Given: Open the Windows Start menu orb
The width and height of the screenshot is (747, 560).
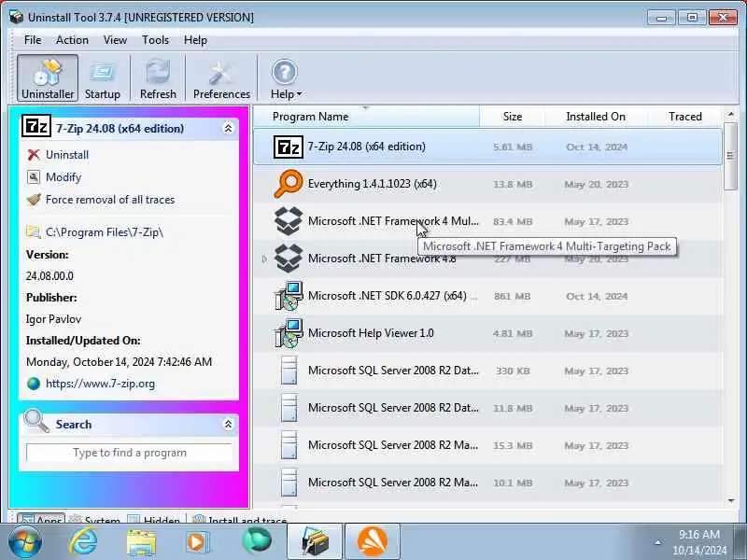Looking at the screenshot, I should click(25, 541).
